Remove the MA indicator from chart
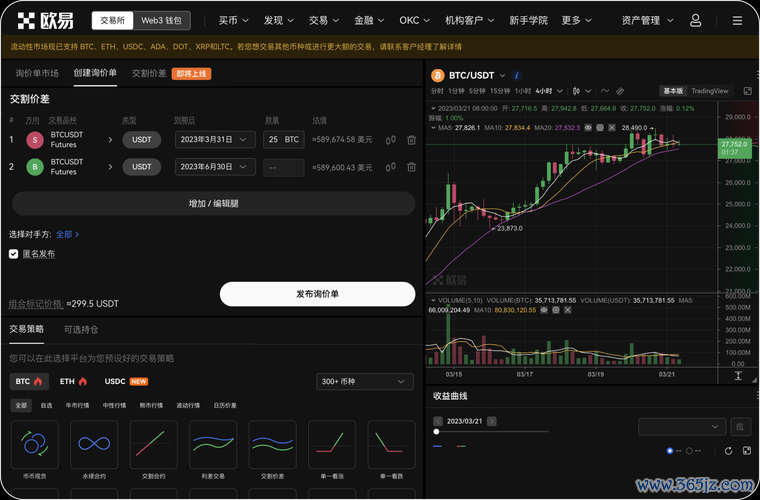This screenshot has height=500, width=760. [612, 127]
